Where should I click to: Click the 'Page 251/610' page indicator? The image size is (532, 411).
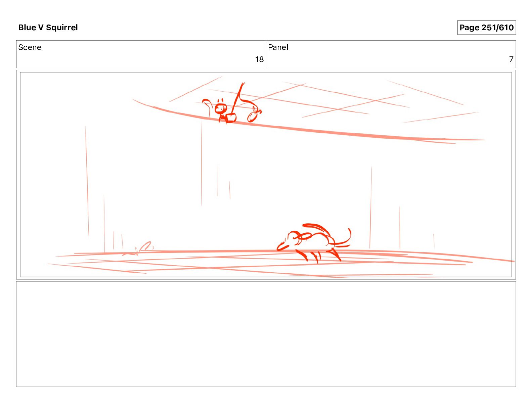point(486,28)
